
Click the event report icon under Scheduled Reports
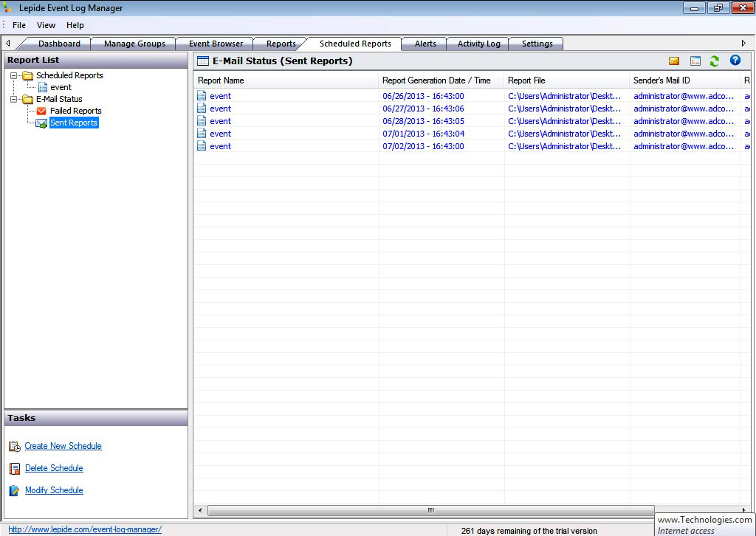(x=43, y=87)
